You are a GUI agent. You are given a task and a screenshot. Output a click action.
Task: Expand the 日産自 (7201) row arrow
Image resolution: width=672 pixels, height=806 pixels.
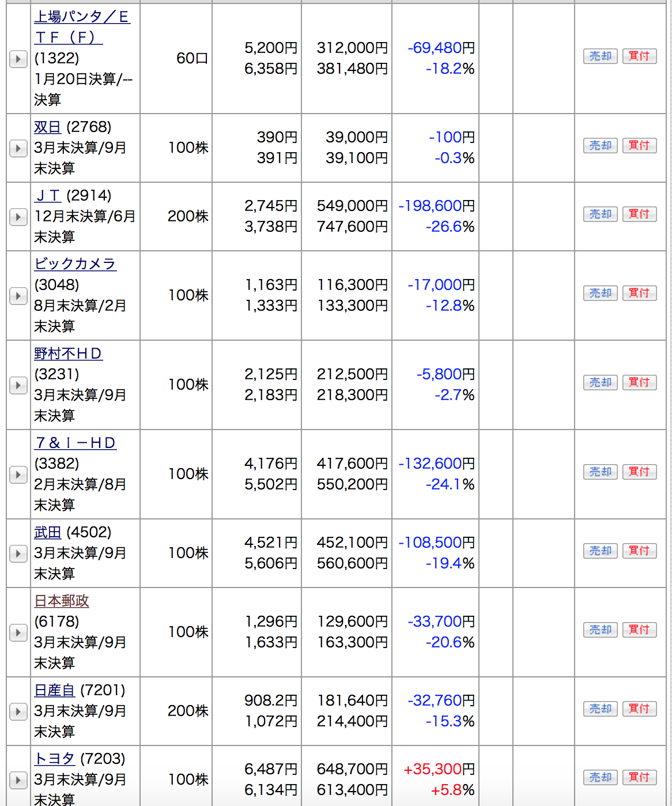tap(18, 711)
